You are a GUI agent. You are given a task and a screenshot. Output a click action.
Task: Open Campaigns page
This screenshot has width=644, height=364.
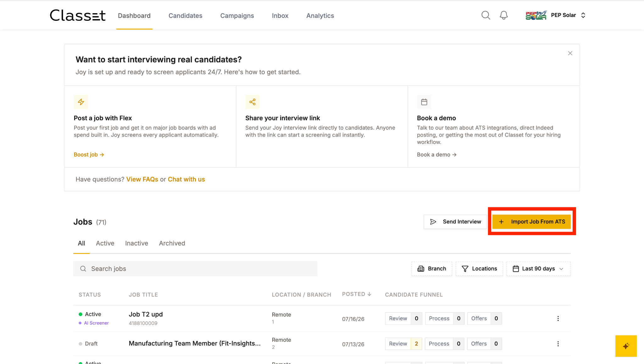237,16
